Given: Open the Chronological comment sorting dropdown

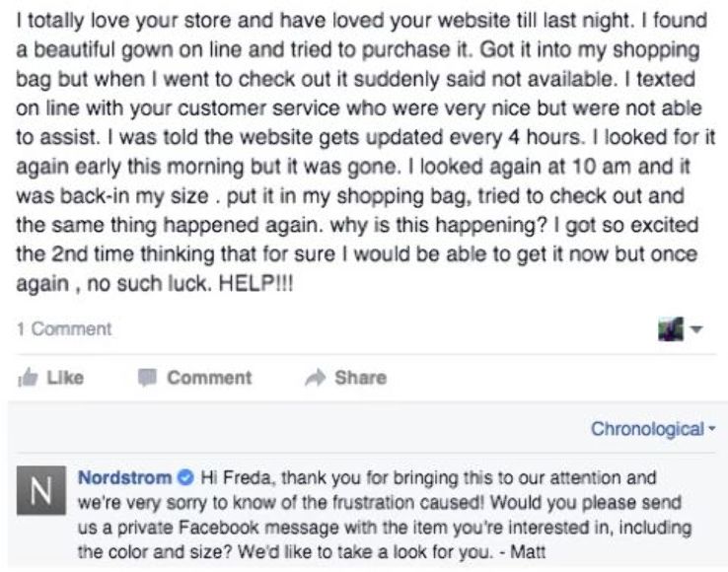Looking at the screenshot, I should (647, 429).
